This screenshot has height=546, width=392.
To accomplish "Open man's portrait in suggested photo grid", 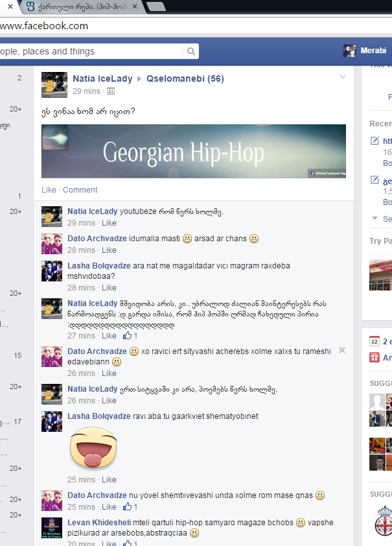I will click(x=377, y=463).
